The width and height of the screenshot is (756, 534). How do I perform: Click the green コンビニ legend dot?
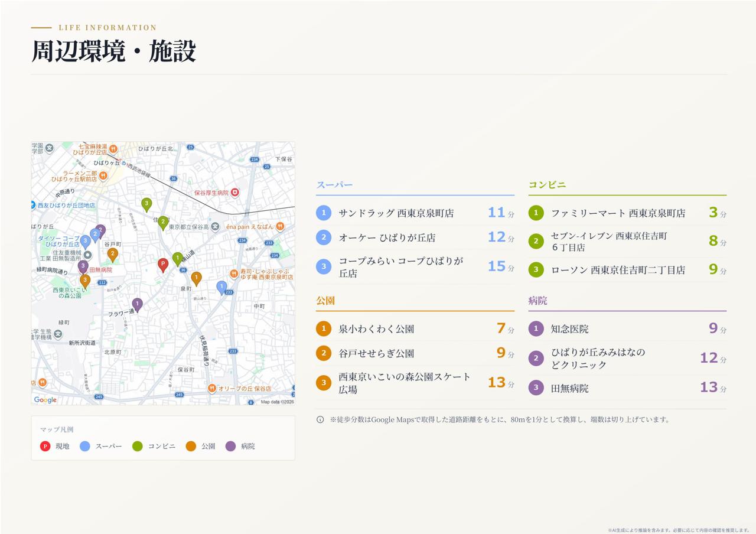coord(138,446)
